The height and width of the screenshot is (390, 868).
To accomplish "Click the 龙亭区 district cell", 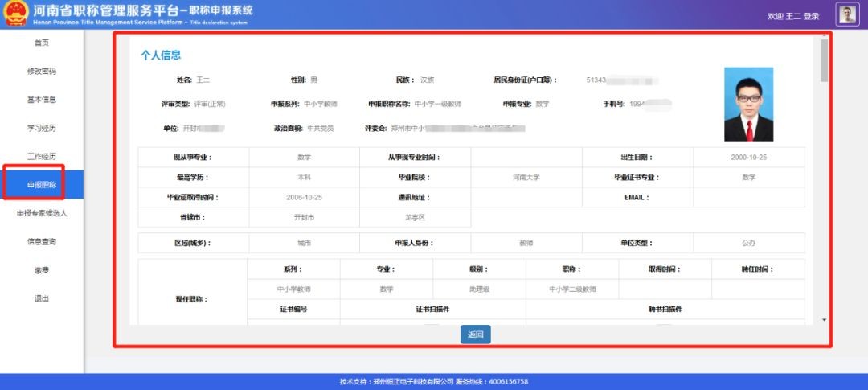I will point(416,218).
